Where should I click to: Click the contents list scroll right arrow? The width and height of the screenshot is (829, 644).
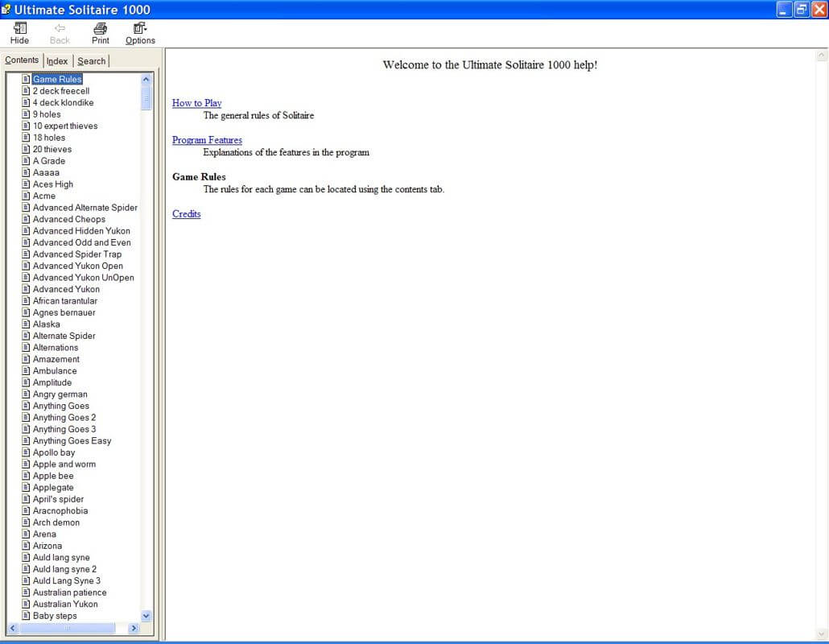[134, 628]
